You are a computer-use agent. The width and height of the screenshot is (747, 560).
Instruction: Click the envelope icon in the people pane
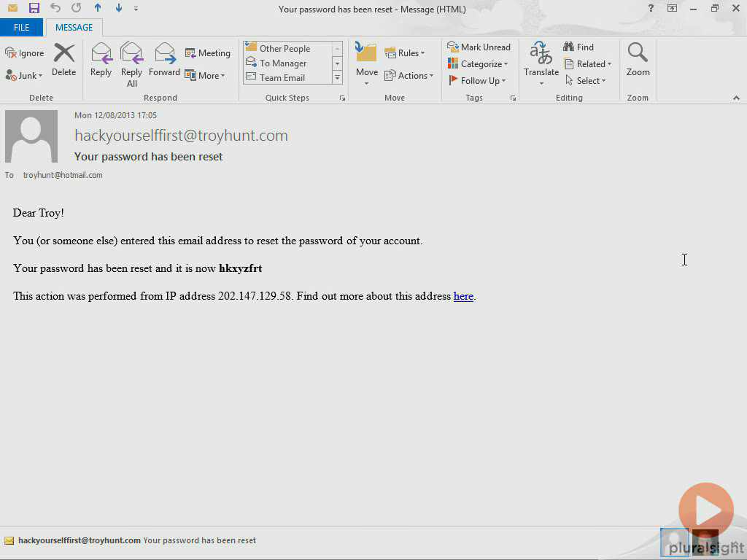pyautogui.click(x=9, y=540)
